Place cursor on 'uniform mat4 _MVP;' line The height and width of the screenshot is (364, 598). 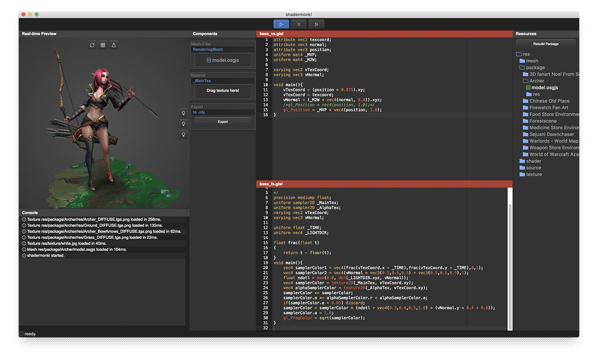coord(295,55)
